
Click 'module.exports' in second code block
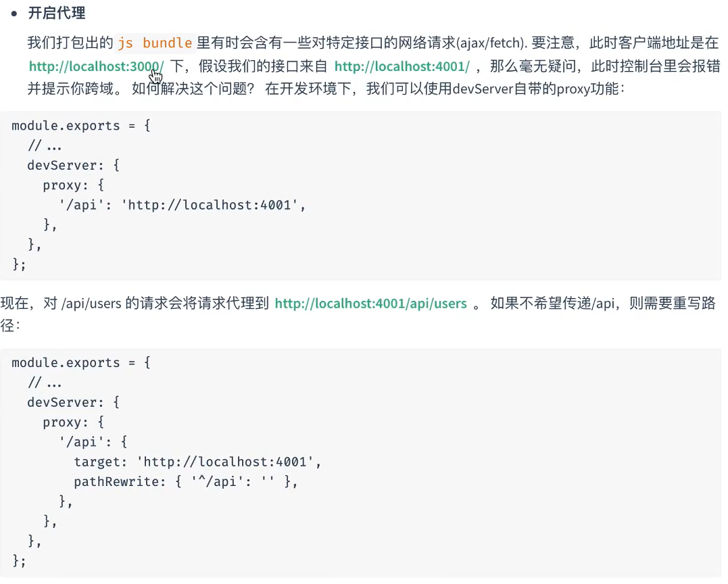(66, 362)
